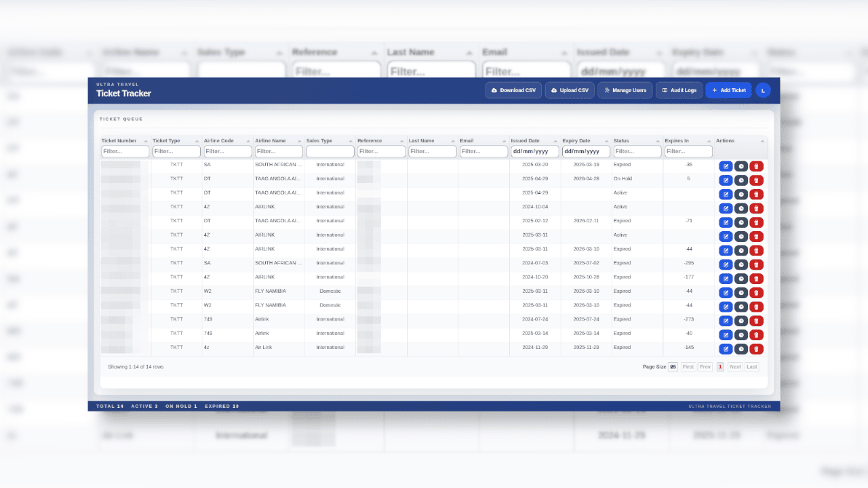Open history clock for On Hold ticket
868x488 pixels.
[x=741, y=180]
